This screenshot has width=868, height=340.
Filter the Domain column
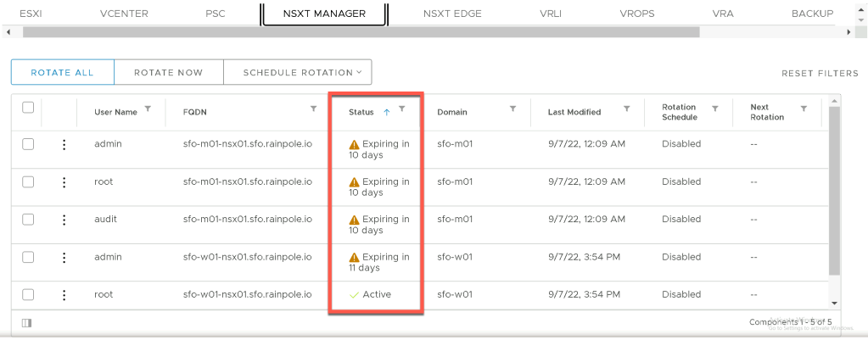pos(512,109)
